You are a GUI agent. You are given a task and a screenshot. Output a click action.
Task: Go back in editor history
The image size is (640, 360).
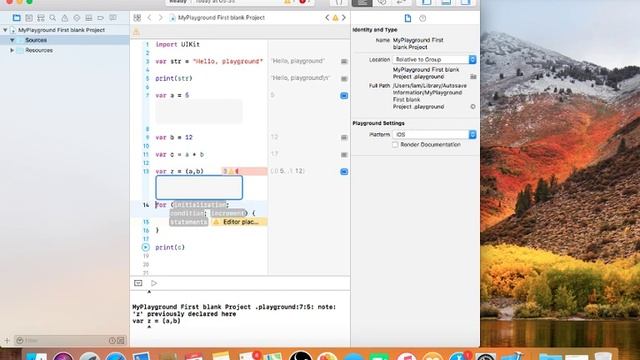click(x=149, y=18)
